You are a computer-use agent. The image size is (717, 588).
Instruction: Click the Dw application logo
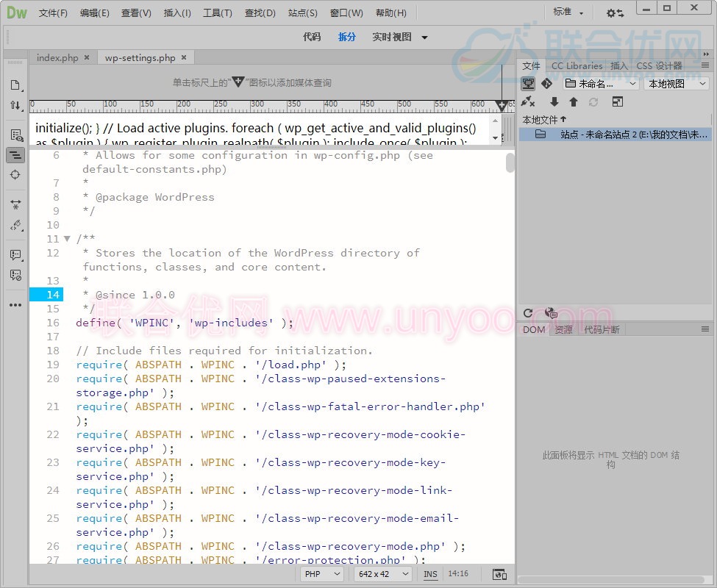[x=17, y=12]
